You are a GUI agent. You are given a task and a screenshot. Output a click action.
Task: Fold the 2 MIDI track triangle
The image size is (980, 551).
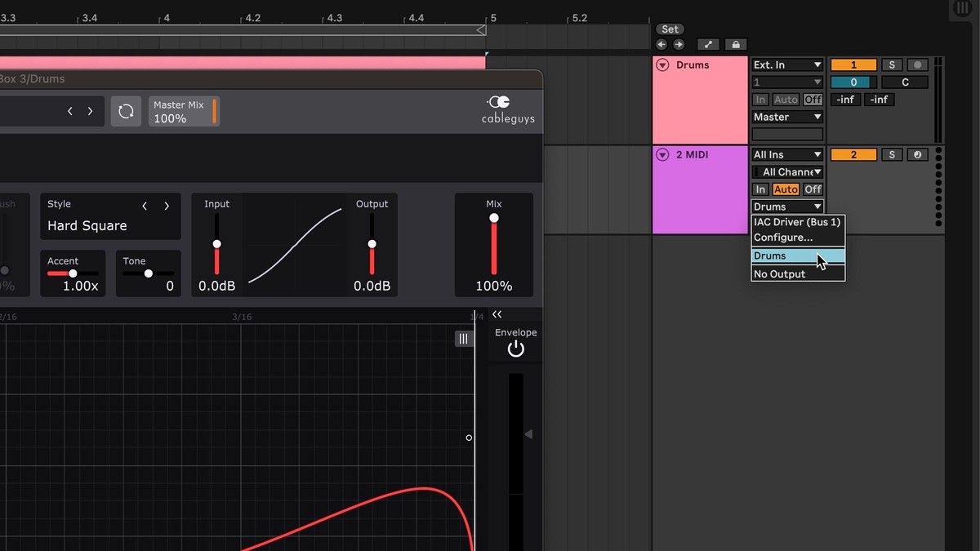662,154
